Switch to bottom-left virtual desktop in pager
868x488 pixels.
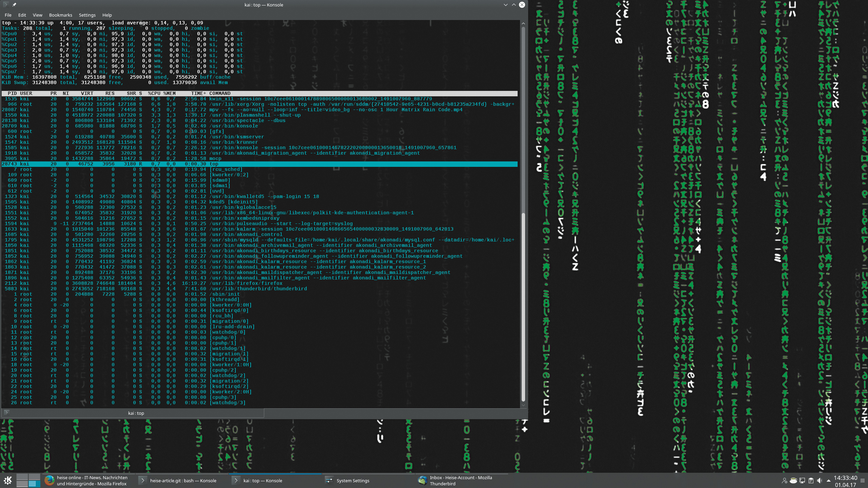click(22, 484)
